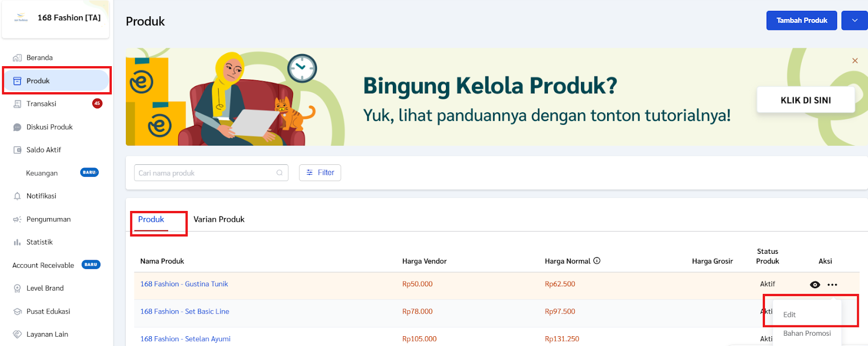Open the Filter options

pyautogui.click(x=320, y=172)
